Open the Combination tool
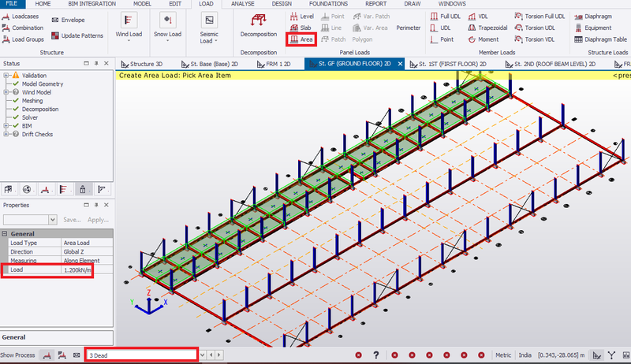631x364 pixels. click(x=23, y=28)
